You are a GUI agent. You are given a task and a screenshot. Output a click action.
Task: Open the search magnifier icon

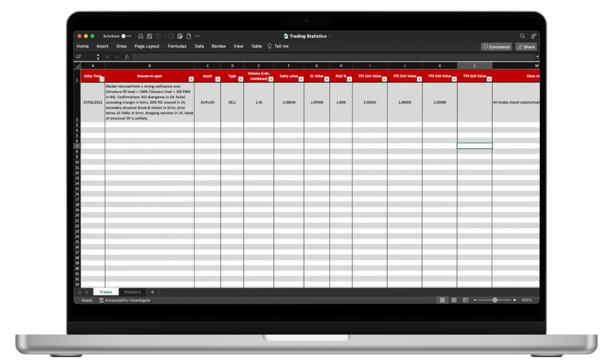523,36
